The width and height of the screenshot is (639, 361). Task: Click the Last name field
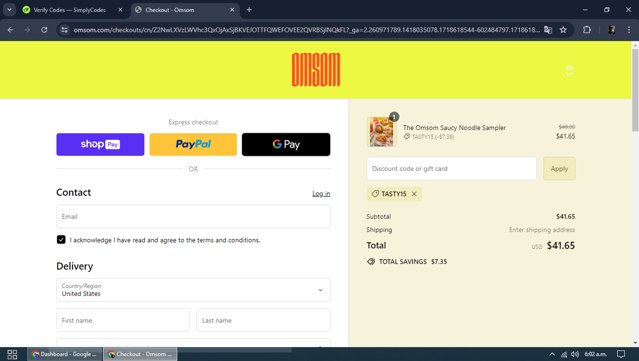point(263,320)
